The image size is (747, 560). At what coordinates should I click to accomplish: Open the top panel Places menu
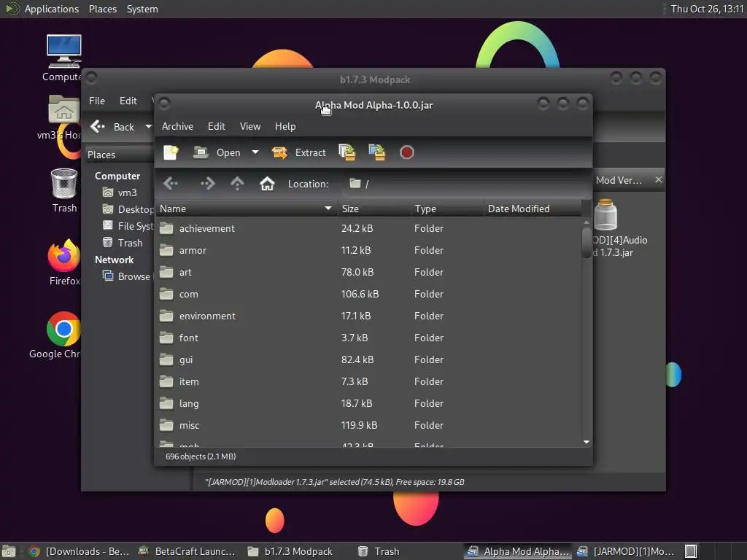(x=102, y=9)
